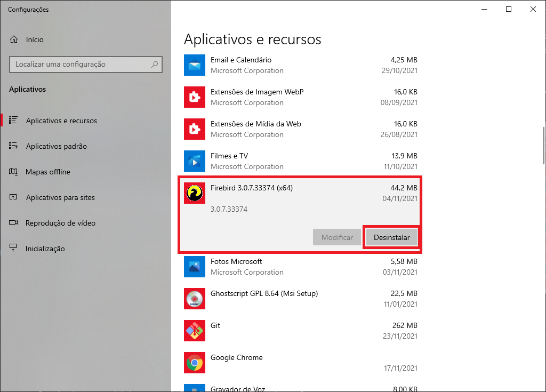Focus the Localizar uma configuração search box

coord(86,64)
